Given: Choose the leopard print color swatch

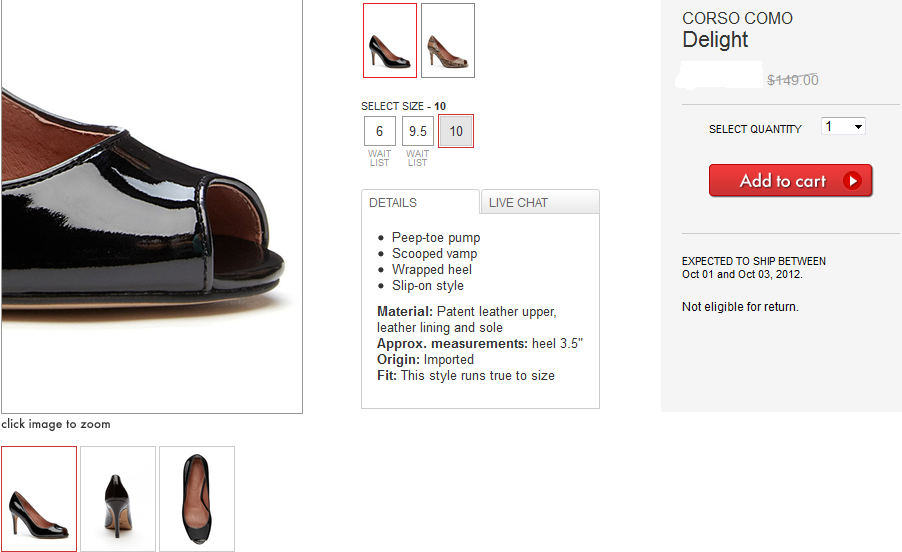Looking at the screenshot, I should click(447, 40).
